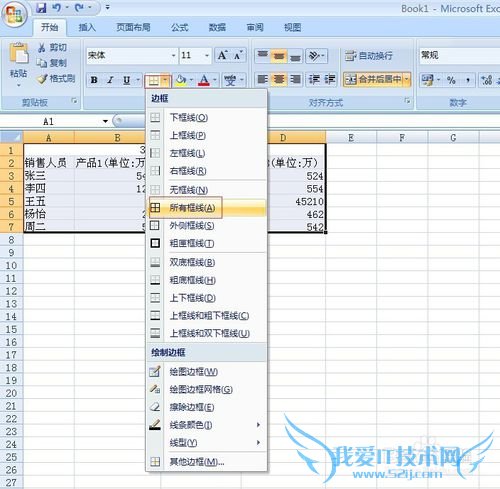Choose 无框线(N) no border

pos(207,190)
